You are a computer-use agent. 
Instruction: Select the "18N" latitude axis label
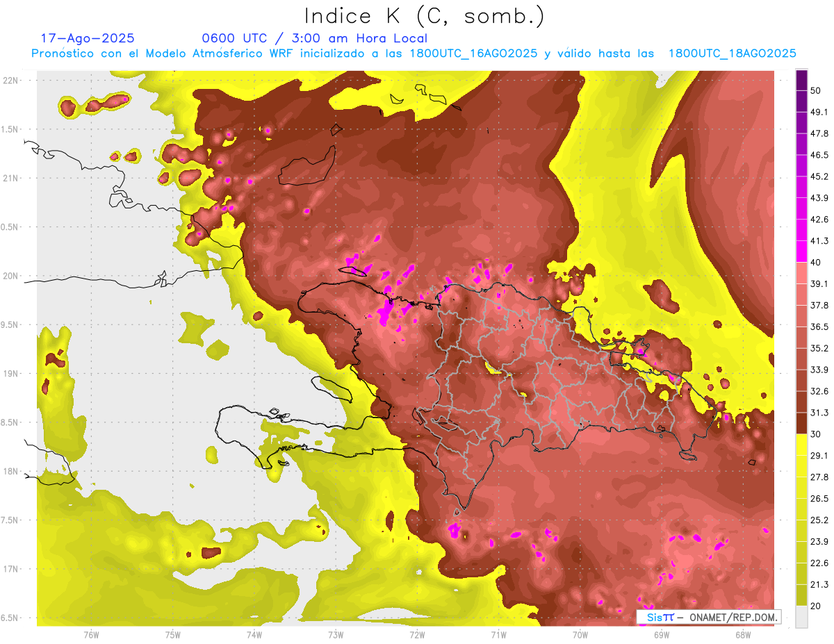coord(10,471)
